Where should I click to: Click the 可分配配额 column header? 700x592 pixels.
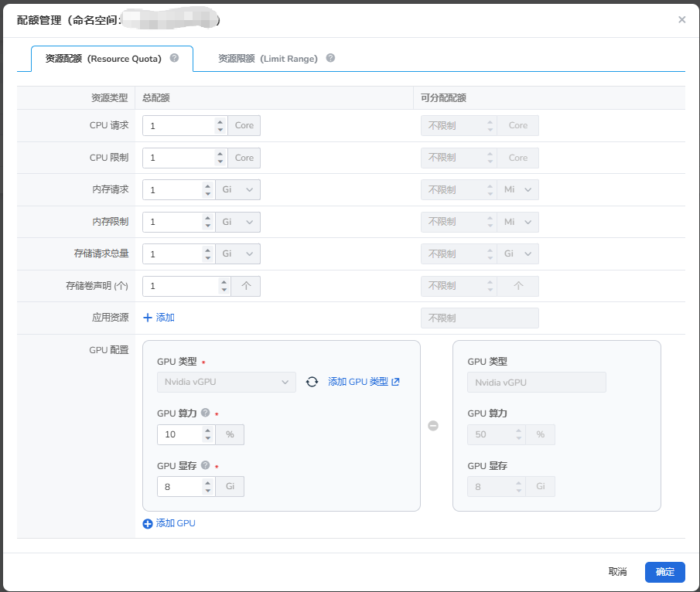click(443, 97)
